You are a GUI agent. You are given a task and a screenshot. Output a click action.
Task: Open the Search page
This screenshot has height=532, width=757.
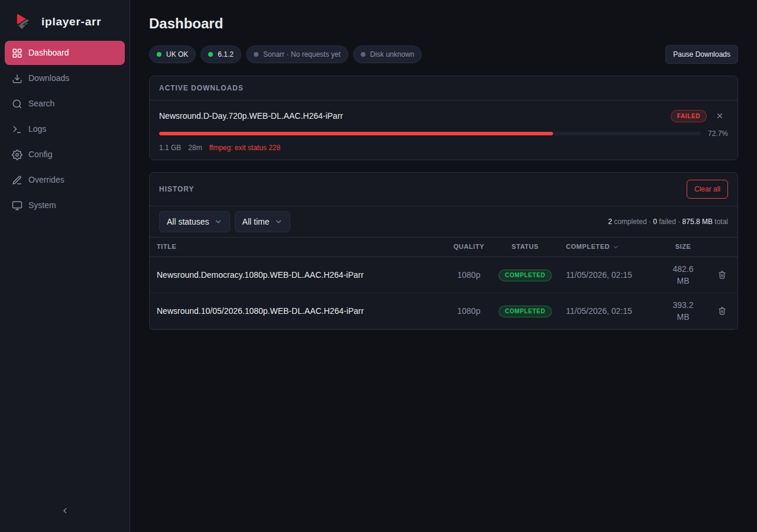[x=65, y=103]
